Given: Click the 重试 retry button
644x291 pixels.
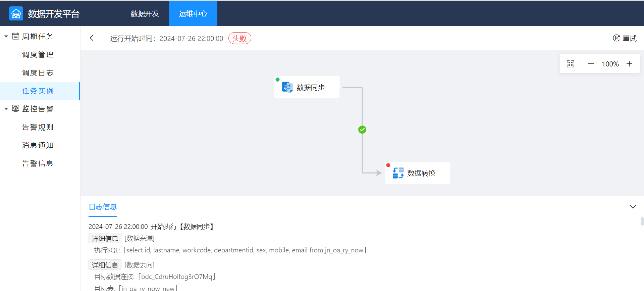Looking at the screenshot, I should pyautogui.click(x=625, y=38).
